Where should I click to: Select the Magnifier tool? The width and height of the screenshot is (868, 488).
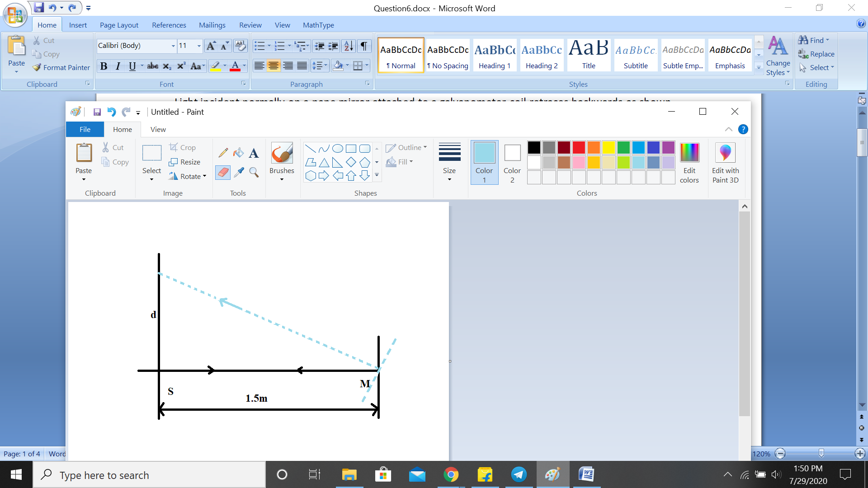pyautogui.click(x=254, y=172)
